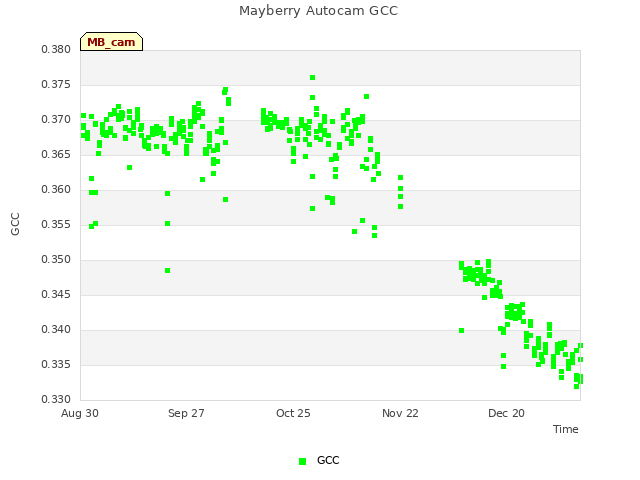The image size is (640, 480).
Task: Click the GCC legend label
Action: click(328, 460)
